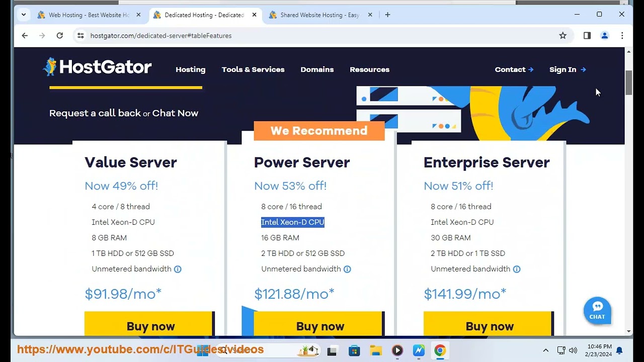Open the blue lightning taskbar app

tap(419, 350)
